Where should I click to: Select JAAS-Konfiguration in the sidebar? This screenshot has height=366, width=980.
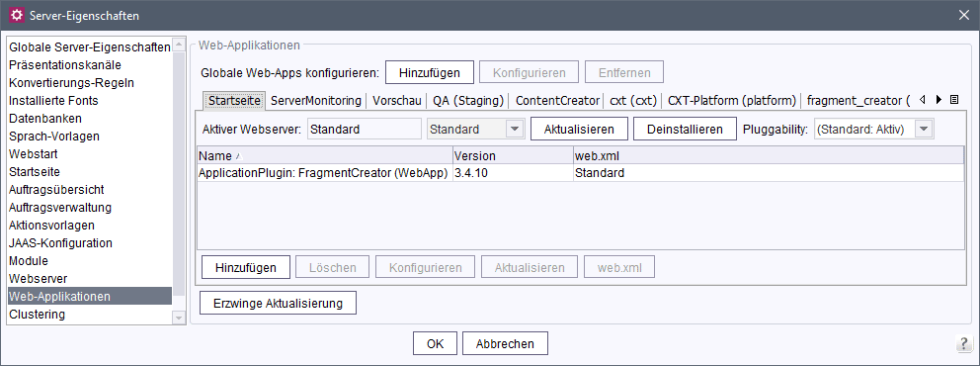pos(89,243)
